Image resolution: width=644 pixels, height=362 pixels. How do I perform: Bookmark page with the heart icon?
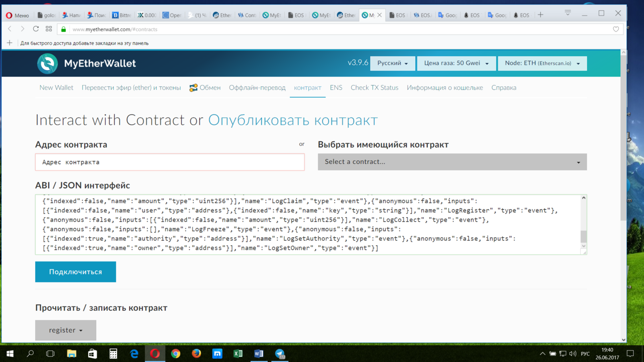pos(616,29)
